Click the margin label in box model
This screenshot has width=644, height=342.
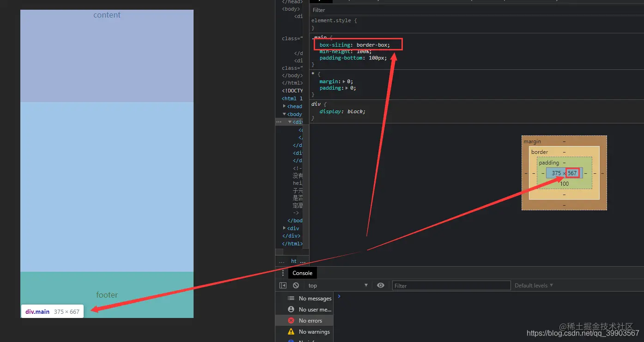coord(532,141)
